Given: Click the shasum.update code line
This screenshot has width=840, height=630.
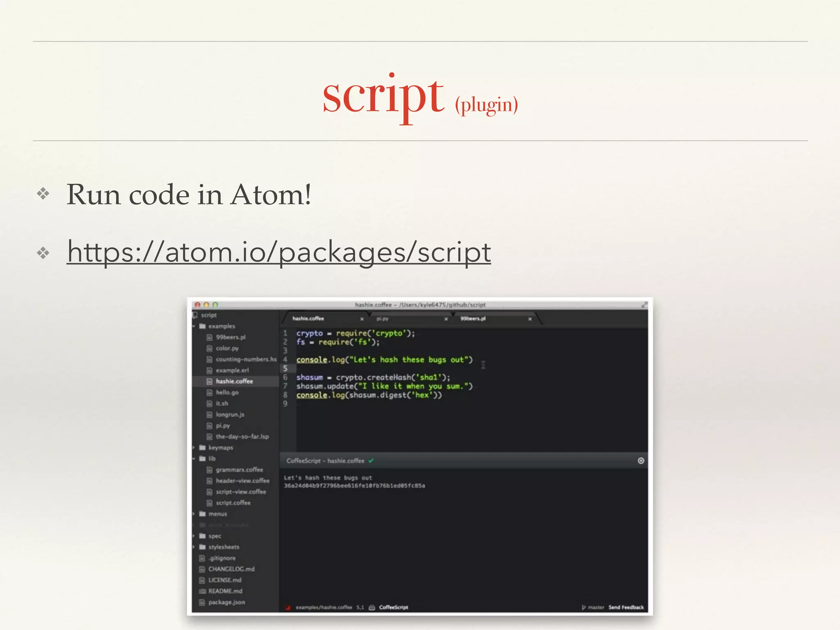Looking at the screenshot, I should 384,386.
